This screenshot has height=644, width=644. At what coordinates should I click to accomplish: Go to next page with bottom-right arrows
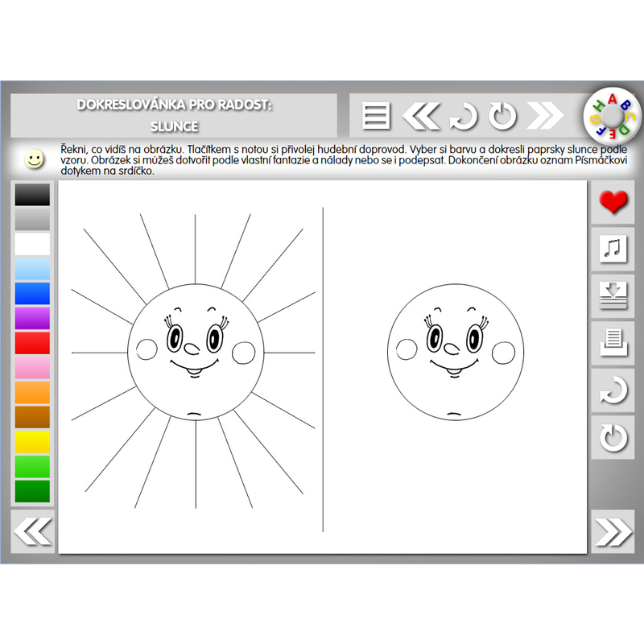click(x=613, y=531)
